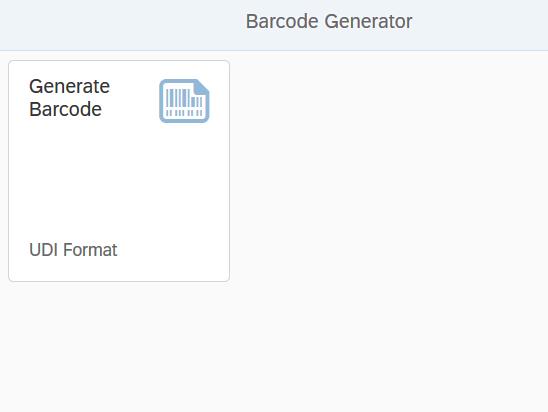Click the "Format" word in tile footer
Viewport: 548px width, 412px height.
(x=90, y=250)
